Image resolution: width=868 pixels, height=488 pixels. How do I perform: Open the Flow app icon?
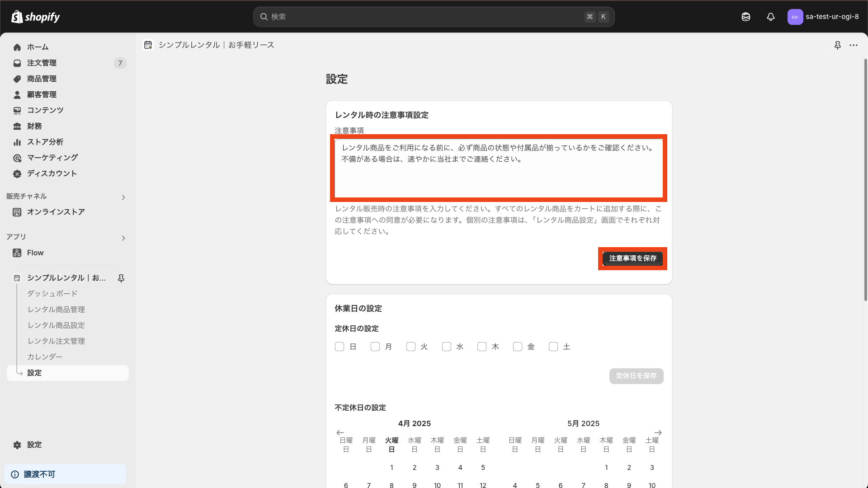(x=17, y=253)
